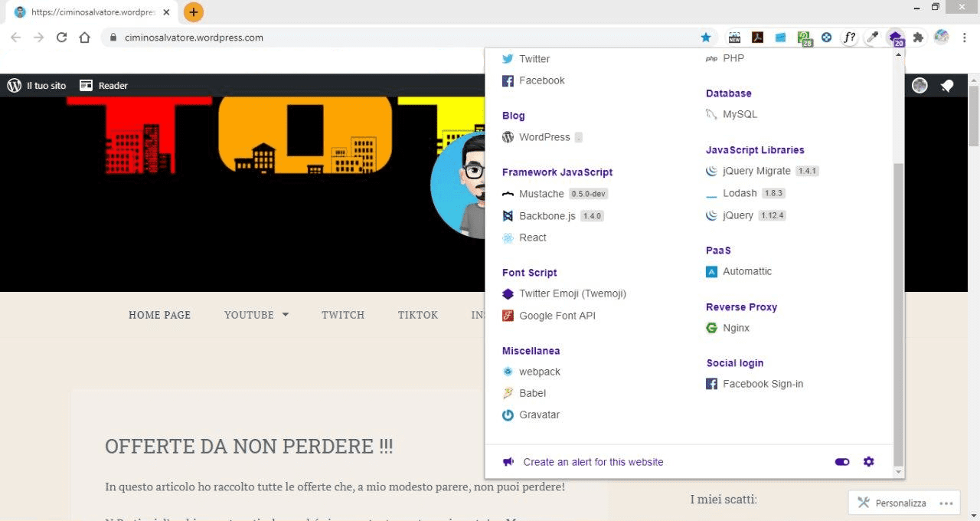Click the Wappalyzer extension icon
Viewport: 980px width, 521px height.
(x=895, y=38)
